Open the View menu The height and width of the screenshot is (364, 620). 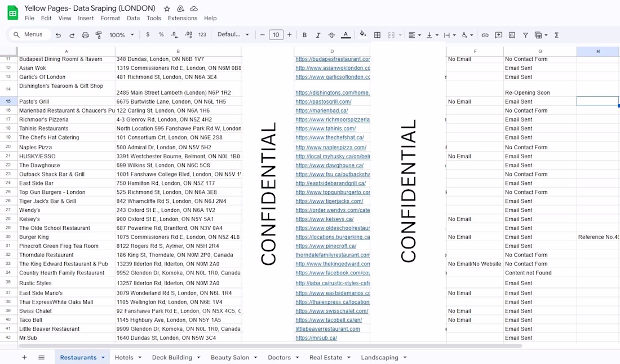click(x=65, y=18)
